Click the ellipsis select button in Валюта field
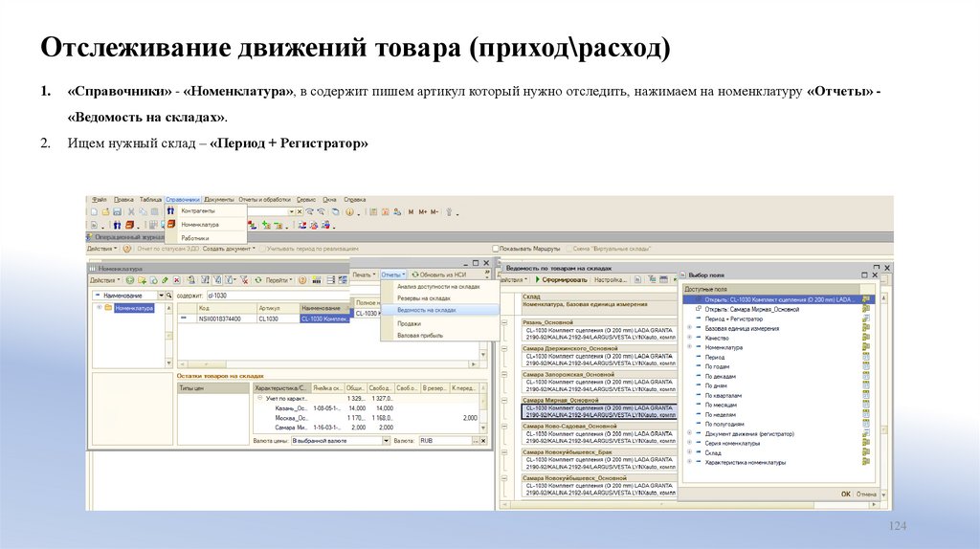The image size is (980, 549). click(x=475, y=441)
